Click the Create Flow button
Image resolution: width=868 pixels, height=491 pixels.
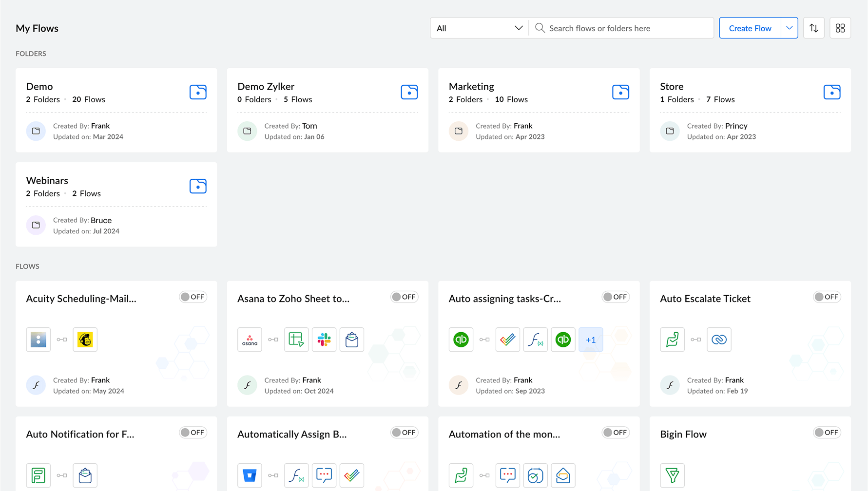(x=750, y=28)
